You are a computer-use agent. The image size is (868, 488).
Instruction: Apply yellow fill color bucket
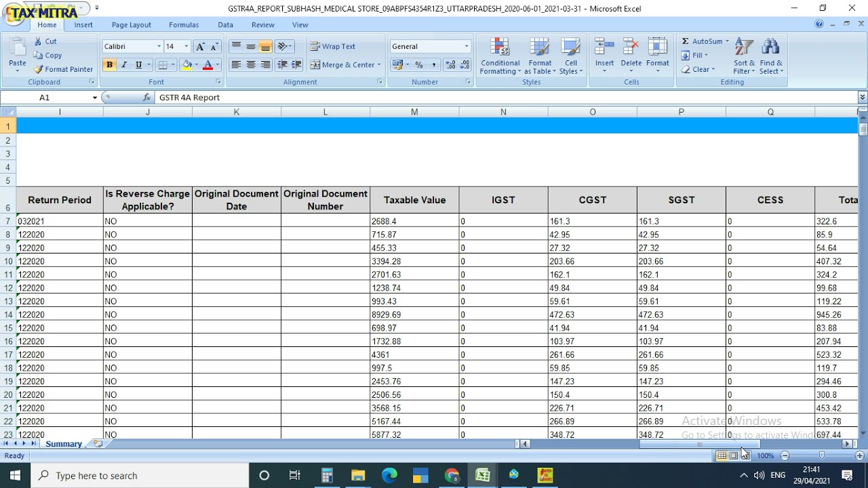186,65
